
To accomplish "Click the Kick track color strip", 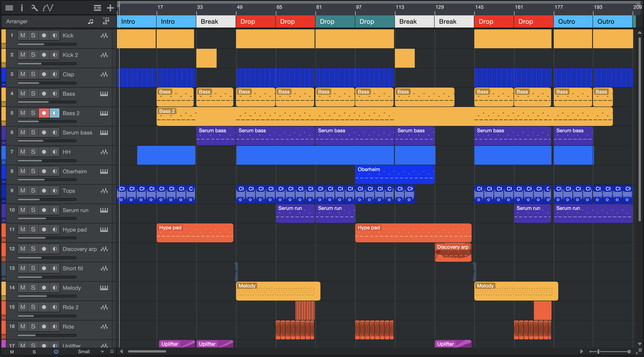I will pyautogui.click(x=4, y=37).
